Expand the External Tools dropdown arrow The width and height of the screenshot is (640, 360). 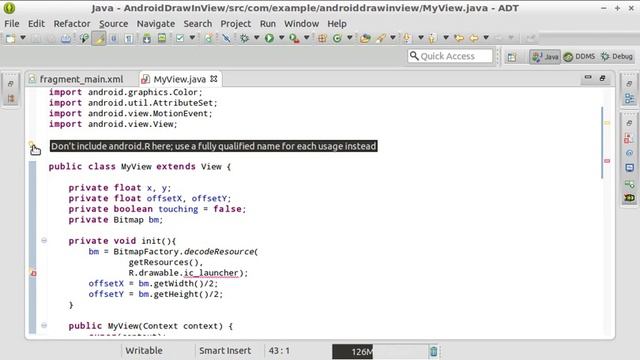click(x=307, y=38)
